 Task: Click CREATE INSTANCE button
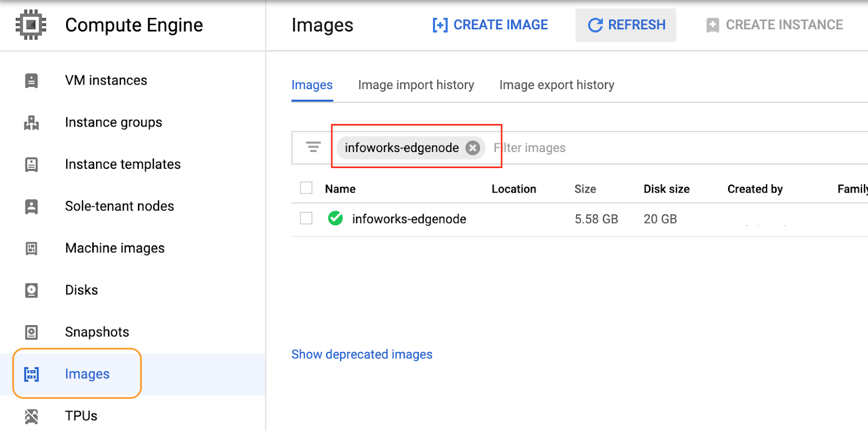(774, 25)
